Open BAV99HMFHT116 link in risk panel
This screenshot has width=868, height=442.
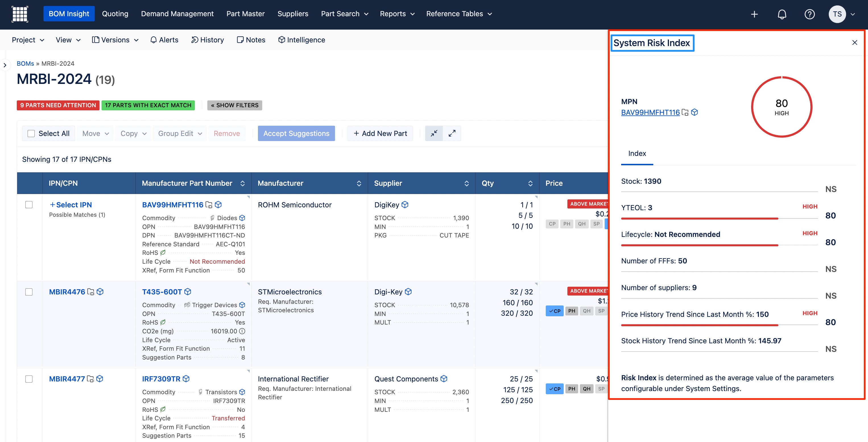650,113
